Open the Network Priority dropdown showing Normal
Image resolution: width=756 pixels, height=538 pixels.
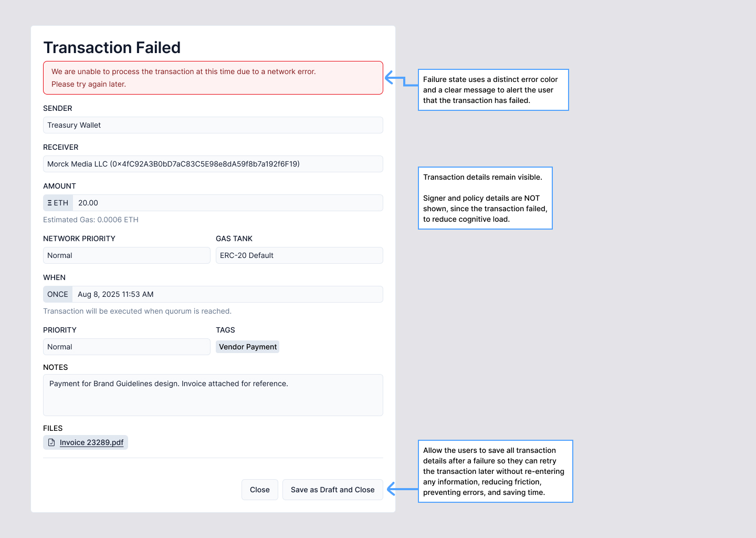point(127,255)
